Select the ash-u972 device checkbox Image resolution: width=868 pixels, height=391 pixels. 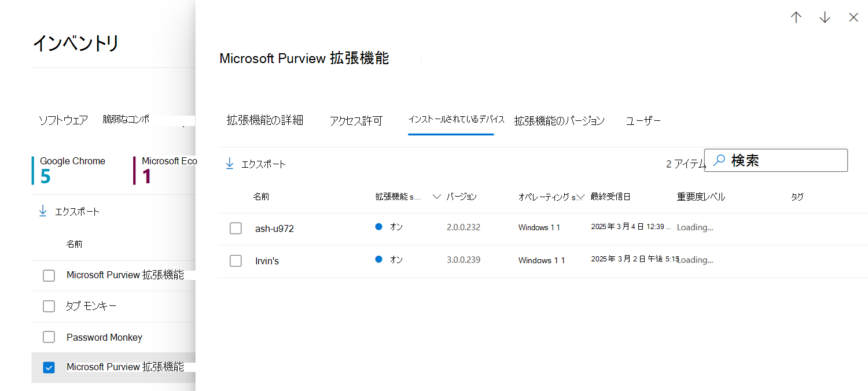(236, 228)
